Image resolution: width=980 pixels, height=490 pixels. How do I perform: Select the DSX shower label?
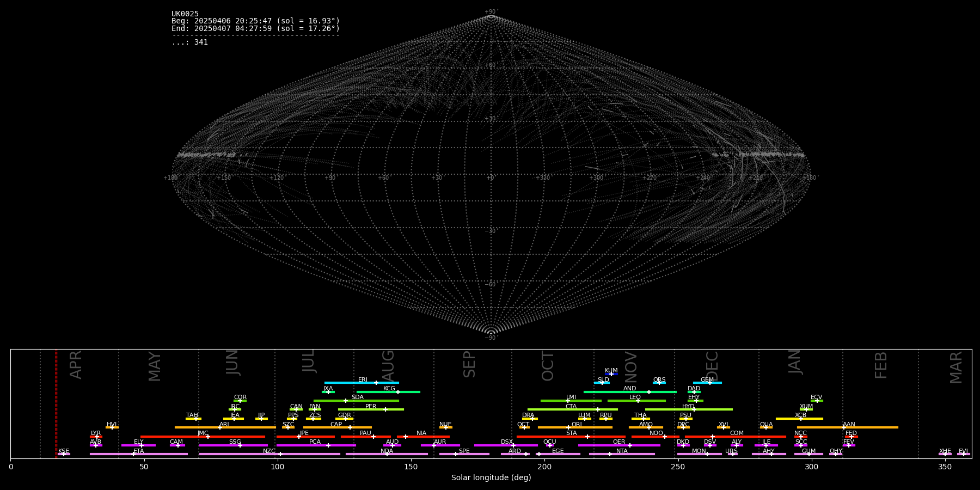pos(507,442)
